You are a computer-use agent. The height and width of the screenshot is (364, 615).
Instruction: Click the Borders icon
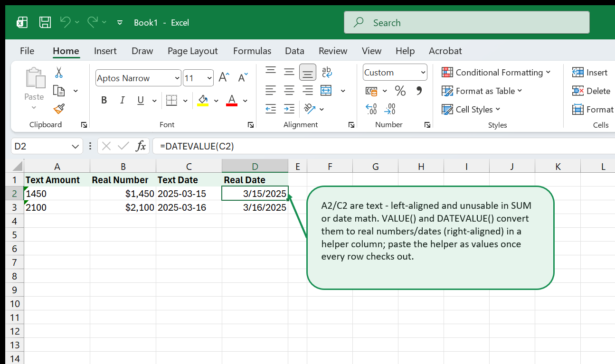(x=171, y=100)
